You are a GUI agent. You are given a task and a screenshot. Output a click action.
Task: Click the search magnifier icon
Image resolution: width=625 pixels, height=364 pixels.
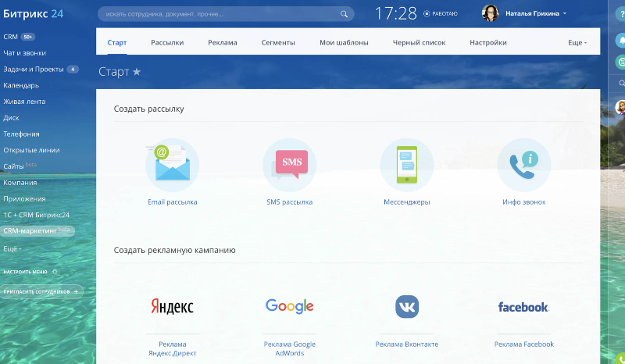pos(344,14)
